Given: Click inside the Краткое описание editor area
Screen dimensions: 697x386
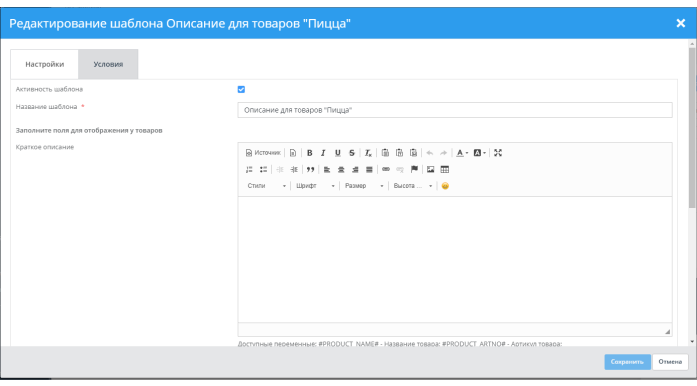Looking at the screenshot, I should (x=455, y=260).
